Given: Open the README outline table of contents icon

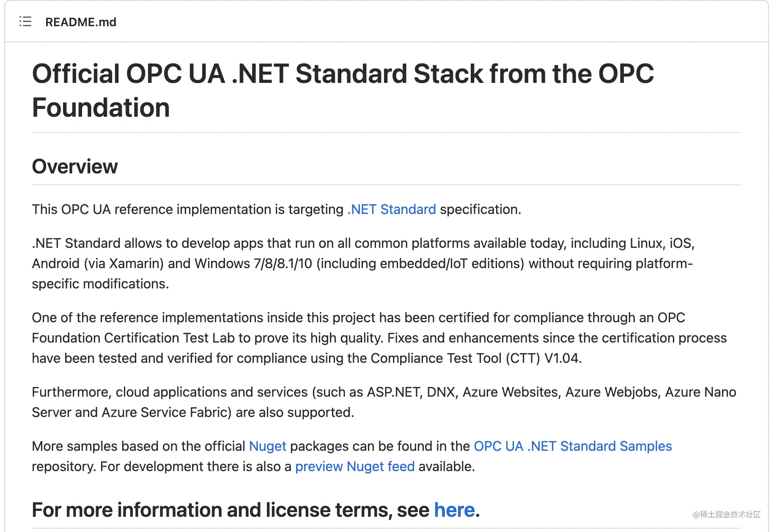Looking at the screenshot, I should coord(25,22).
